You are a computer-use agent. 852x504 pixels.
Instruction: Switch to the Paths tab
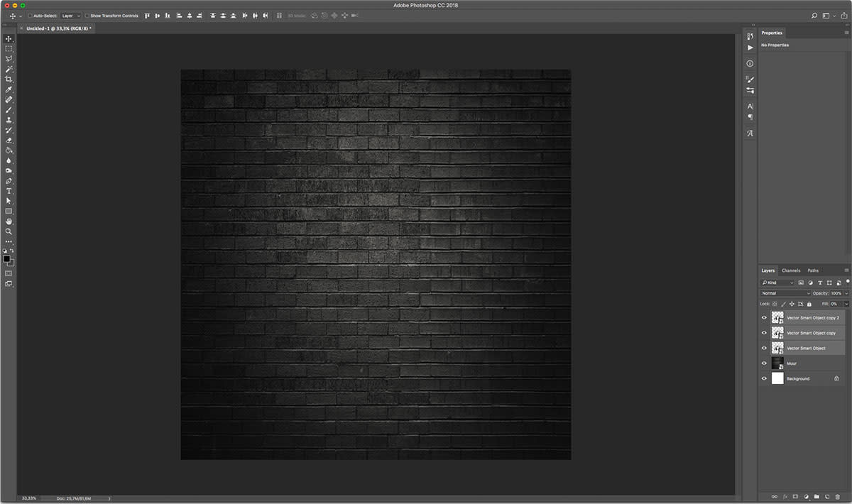(813, 270)
